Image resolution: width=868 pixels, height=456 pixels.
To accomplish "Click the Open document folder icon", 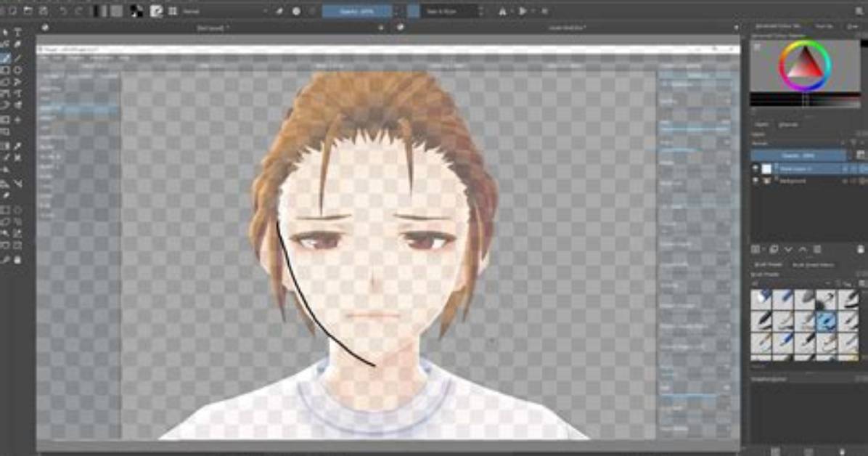I will [x=28, y=10].
